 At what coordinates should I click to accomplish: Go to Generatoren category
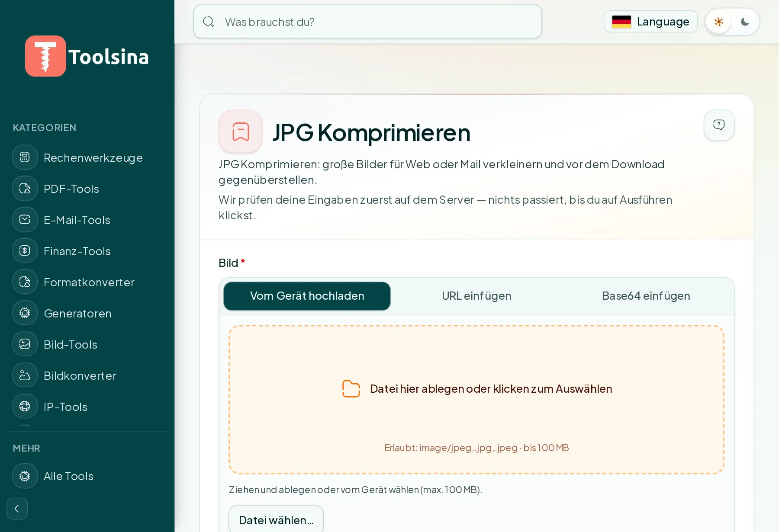click(x=77, y=313)
